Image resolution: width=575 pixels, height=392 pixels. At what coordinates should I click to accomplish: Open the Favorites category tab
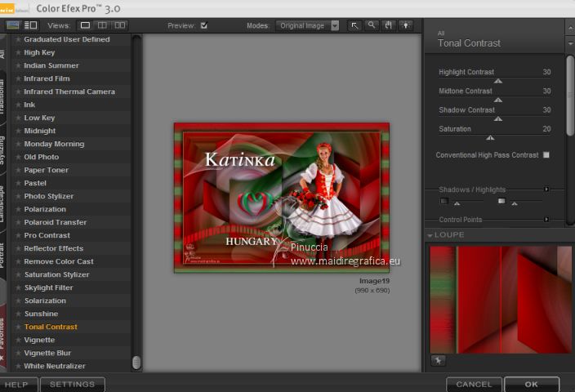tap(2, 331)
